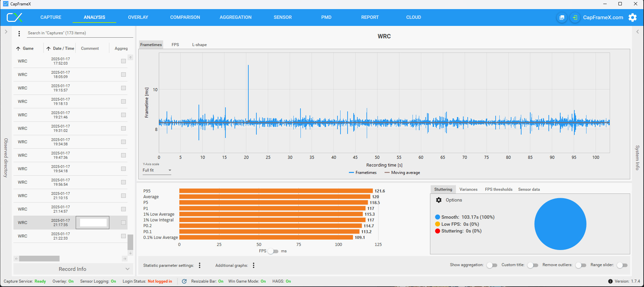Turn on the Range slider toggle
Viewport: 644px width, 287px height.
[x=622, y=265]
